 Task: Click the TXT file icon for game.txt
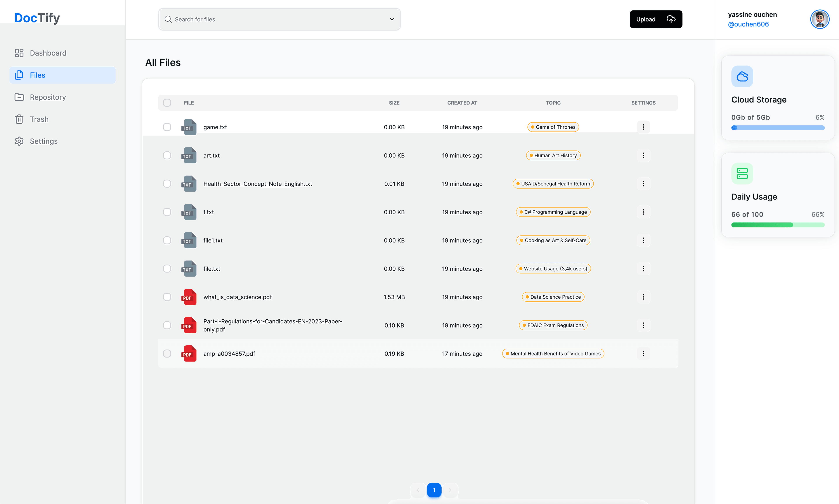pyautogui.click(x=189, y=127)
